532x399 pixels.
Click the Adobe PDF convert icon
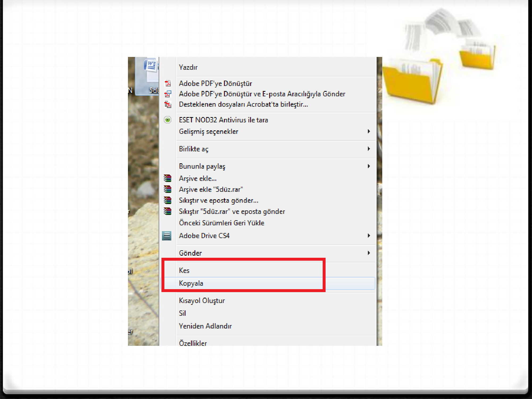click(x=168, y=84)
